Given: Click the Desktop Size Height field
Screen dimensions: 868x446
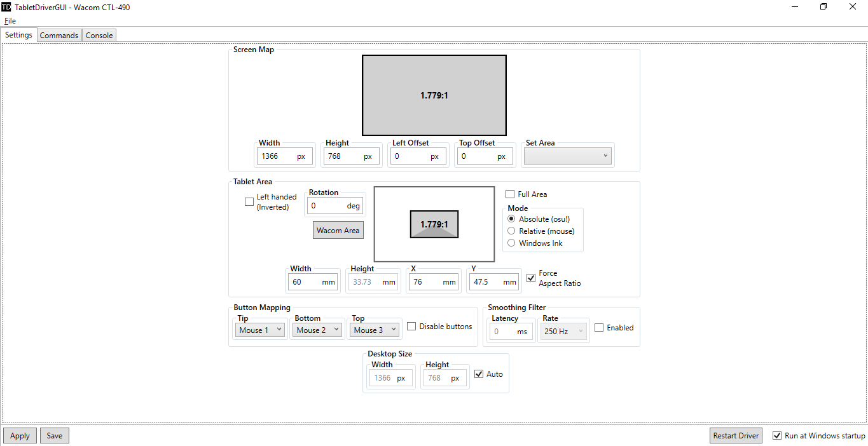Looking at the screenshot, I should [x=445, y=377].
